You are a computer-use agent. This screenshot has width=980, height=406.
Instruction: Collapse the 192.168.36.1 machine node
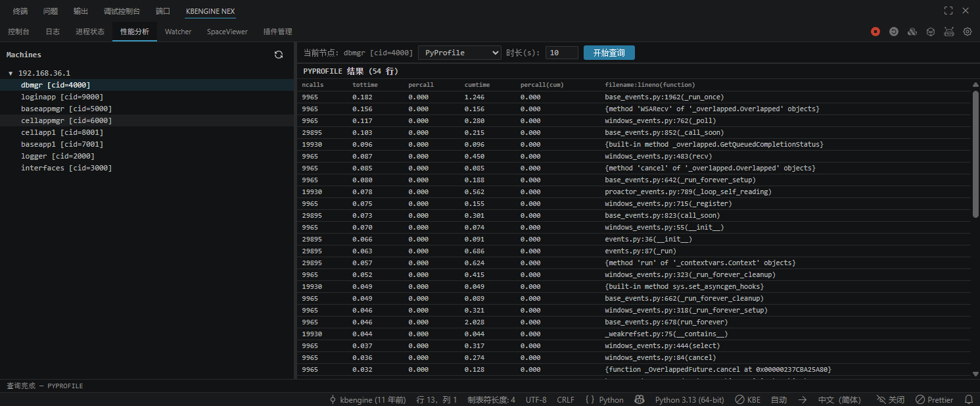(x=11, y=73)
